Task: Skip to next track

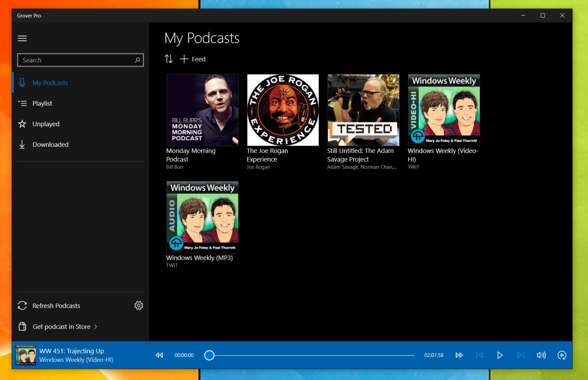Action: 520,355
